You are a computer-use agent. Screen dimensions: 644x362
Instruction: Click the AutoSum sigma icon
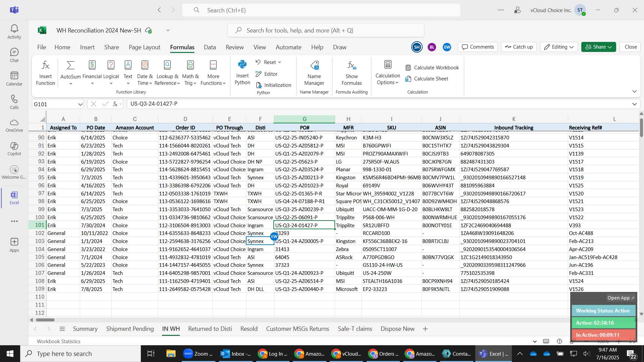point(70,65)
